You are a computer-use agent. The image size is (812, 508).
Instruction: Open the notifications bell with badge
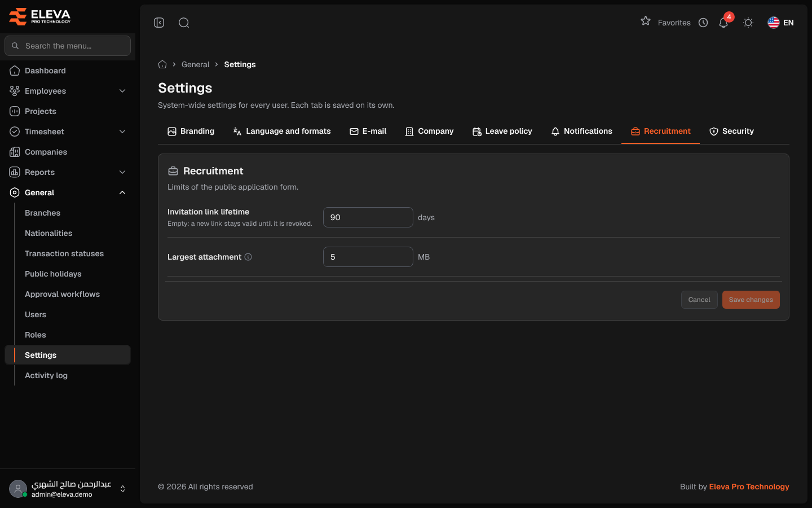[724, 22]
